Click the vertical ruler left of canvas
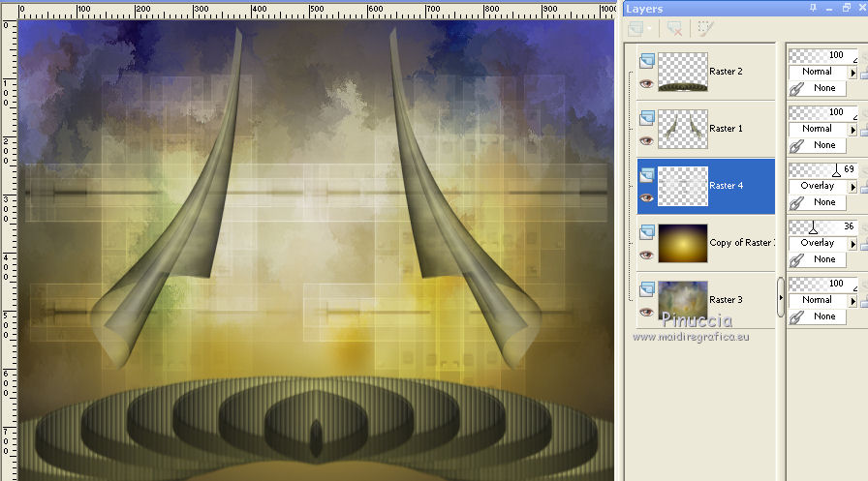The image size is (868, 481). [x=9, y=250]
